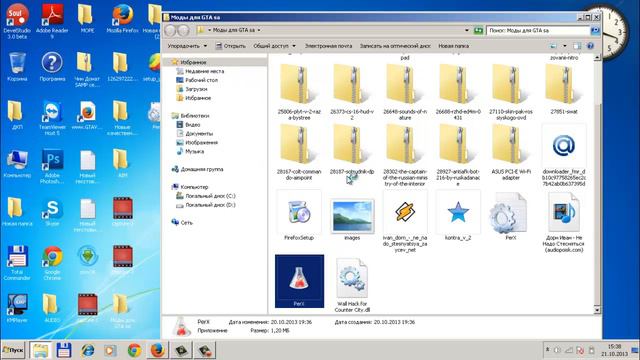Open Mozilla Firefox from the taskbar

158,350
